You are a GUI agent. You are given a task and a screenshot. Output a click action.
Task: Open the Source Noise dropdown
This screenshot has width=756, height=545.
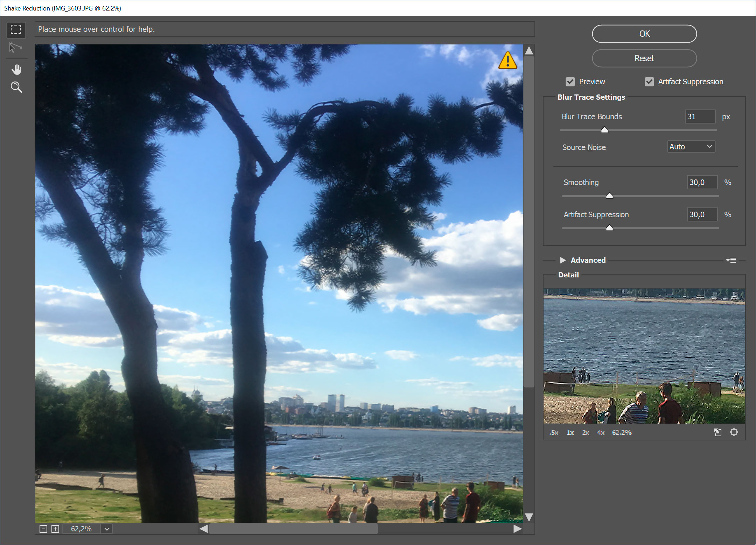[691, 147]
